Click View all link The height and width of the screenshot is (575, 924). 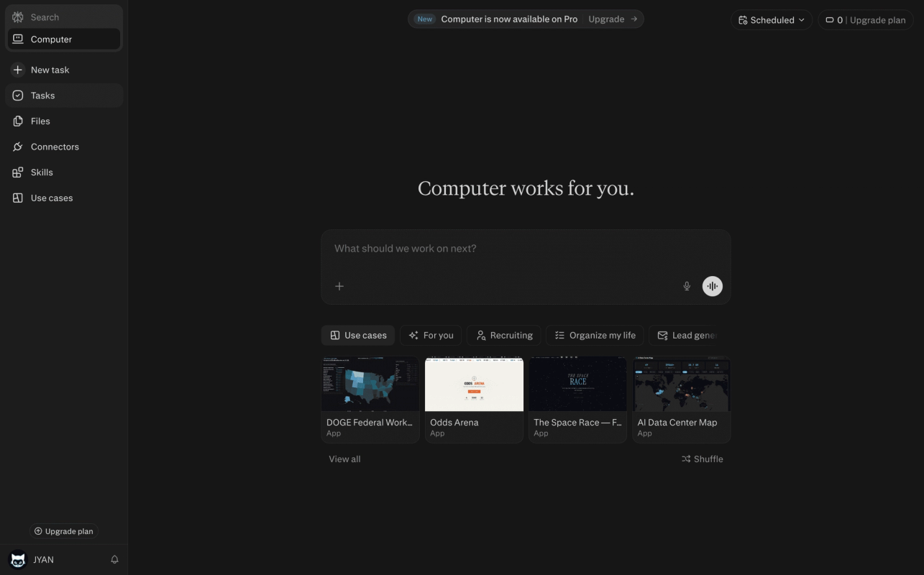tap(344, 459)
